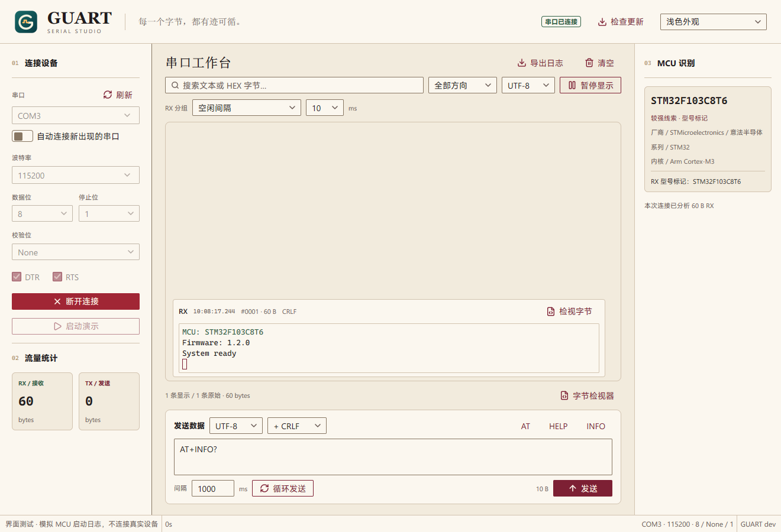Click the file icon beside 字节检视器
Viewport: 781px width, 532px height.
pyautogui.click(x=564, y=395)
